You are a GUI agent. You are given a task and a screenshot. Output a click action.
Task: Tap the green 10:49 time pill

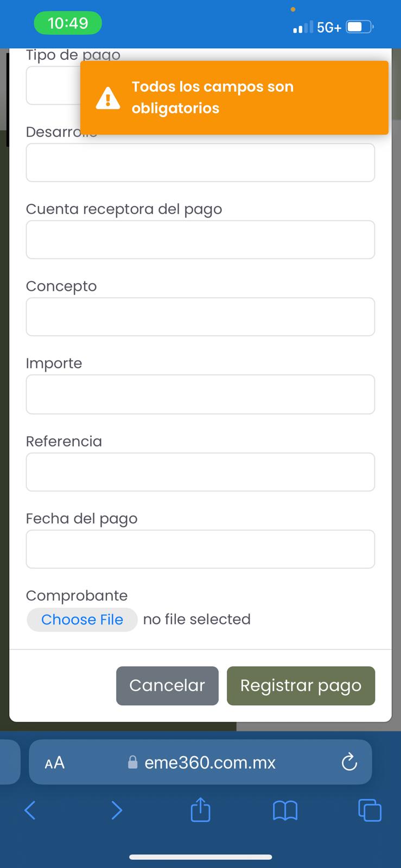point(68,23)
